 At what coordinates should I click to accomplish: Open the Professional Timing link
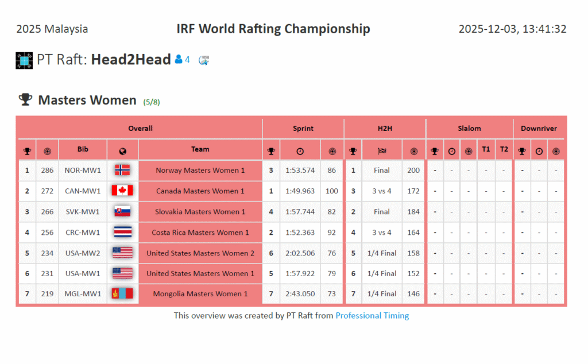point(372,315)
